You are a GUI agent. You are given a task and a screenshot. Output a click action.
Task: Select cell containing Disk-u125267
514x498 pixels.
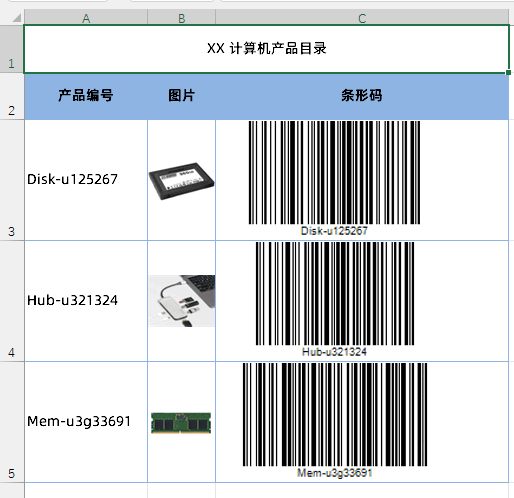[86, 180]
